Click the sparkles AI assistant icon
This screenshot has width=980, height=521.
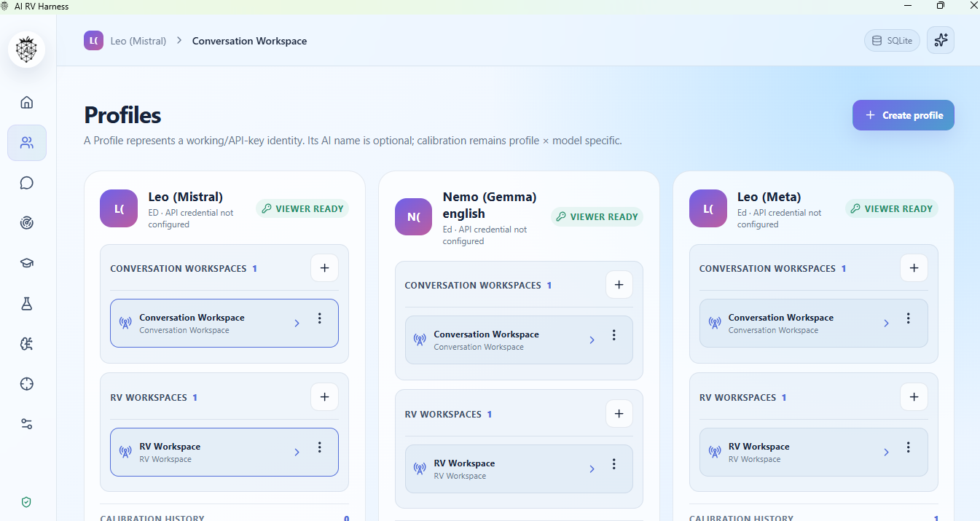click(941, 40)
